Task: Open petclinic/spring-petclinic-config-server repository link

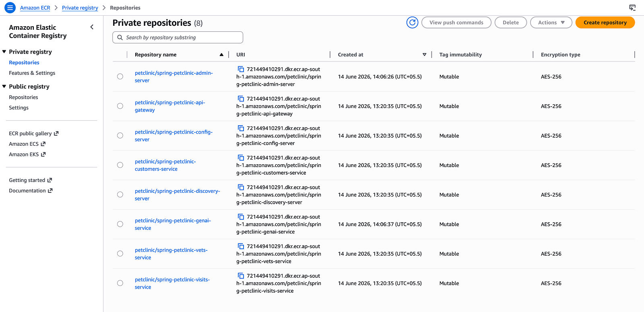Action: (173, 136)
